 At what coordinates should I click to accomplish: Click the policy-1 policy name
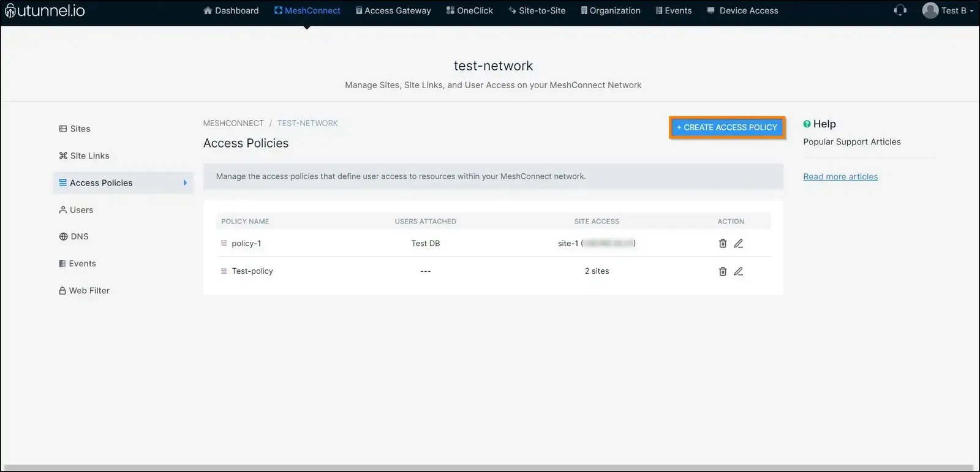pos(246,244)
